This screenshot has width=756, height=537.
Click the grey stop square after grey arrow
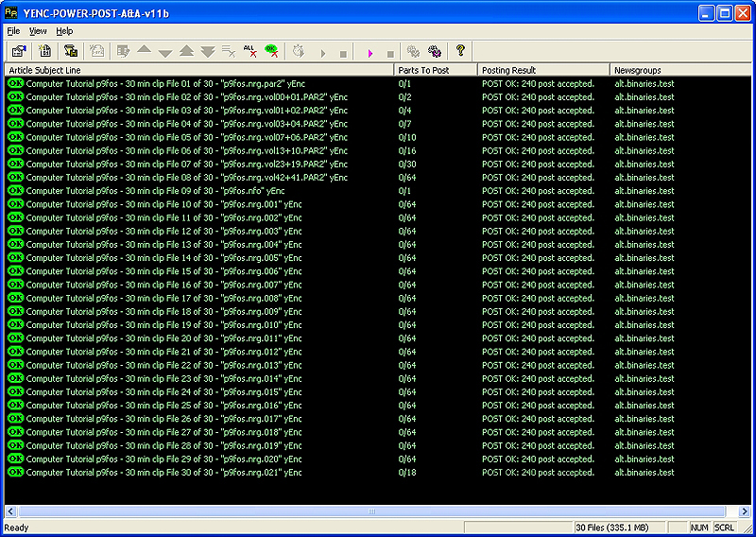tap(343, 54)
